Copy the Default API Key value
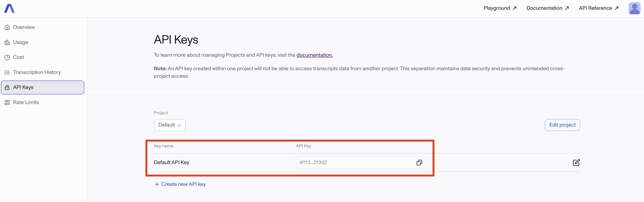Screen dimensions: 644x202 pos(419,163)
